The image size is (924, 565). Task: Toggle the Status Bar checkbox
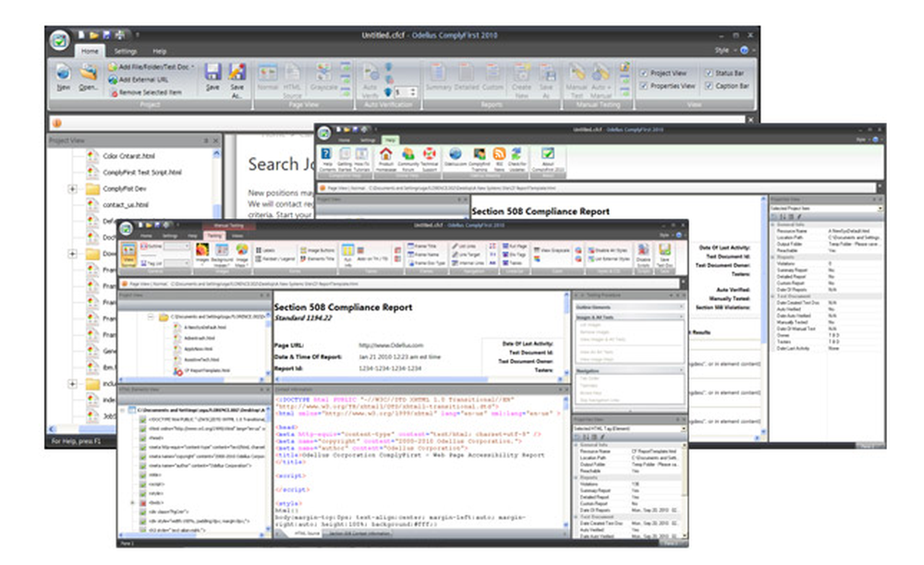click(x=709, y=73)
